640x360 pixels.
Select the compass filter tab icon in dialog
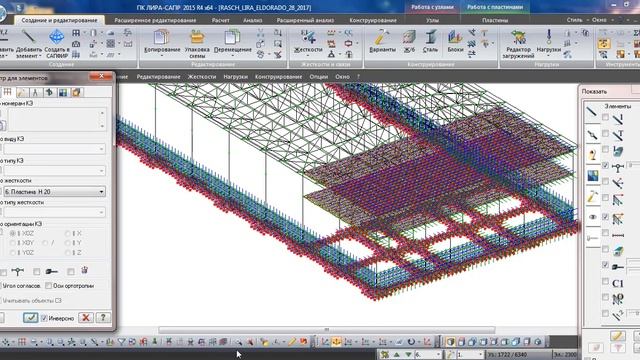pos(36,92)
